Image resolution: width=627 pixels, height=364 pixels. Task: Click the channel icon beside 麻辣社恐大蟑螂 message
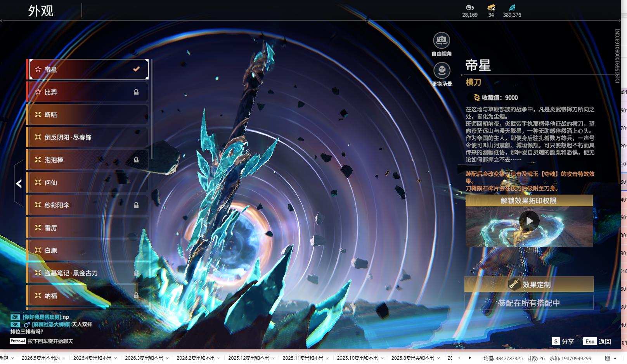coord(15,324)
